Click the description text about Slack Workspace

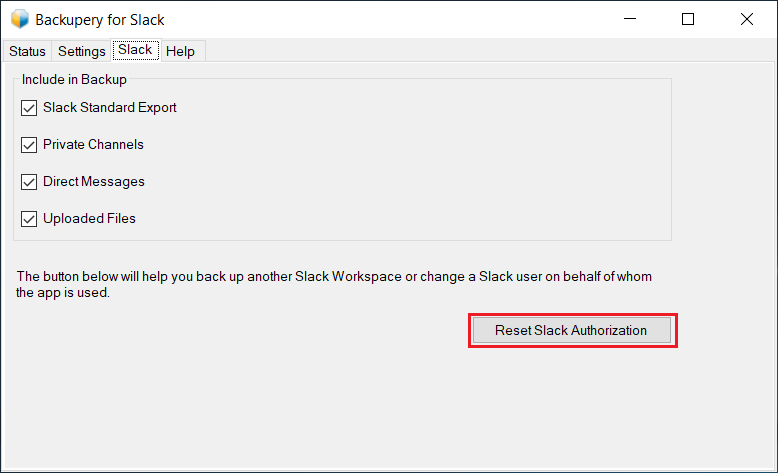tap(334, 284)
